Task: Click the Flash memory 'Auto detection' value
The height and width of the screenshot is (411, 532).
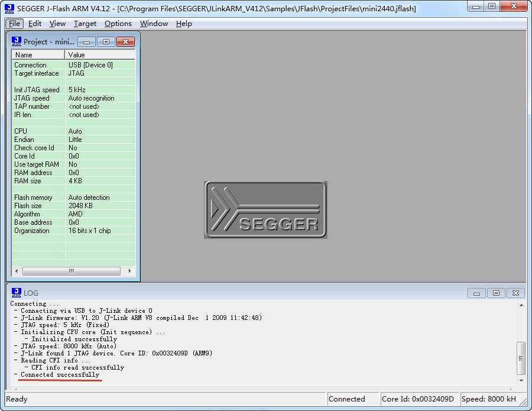Action: pyautogui.click(x=89, y=197)
